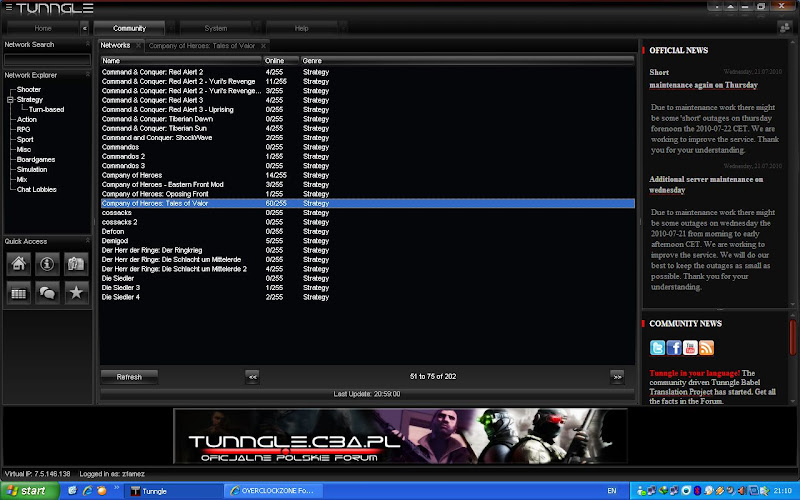Screen dimensions: 800x500
Task: Select Command & Conquer: Tiberian Sun network
Action: 367,128
